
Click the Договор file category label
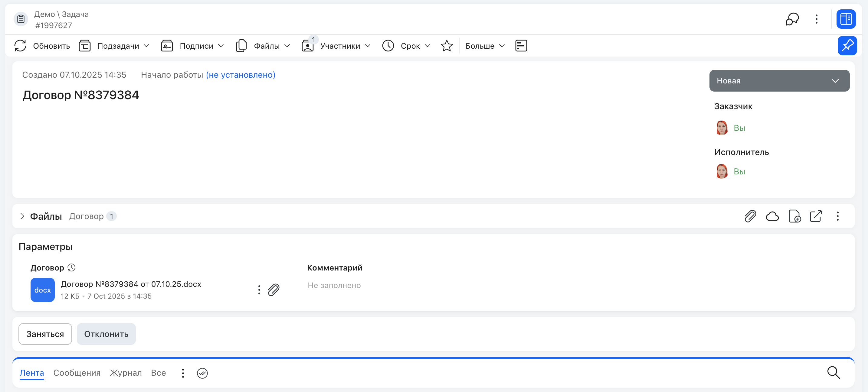click(x=86, y=216)
